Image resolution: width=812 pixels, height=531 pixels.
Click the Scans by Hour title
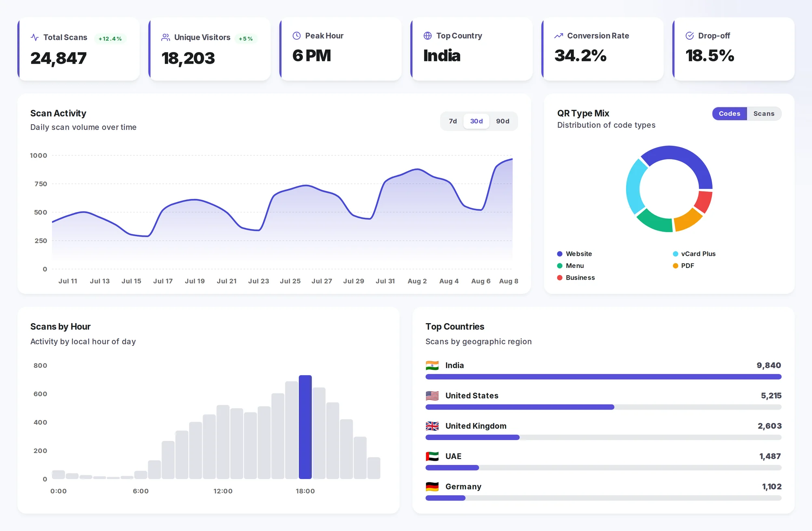point(60,327)
